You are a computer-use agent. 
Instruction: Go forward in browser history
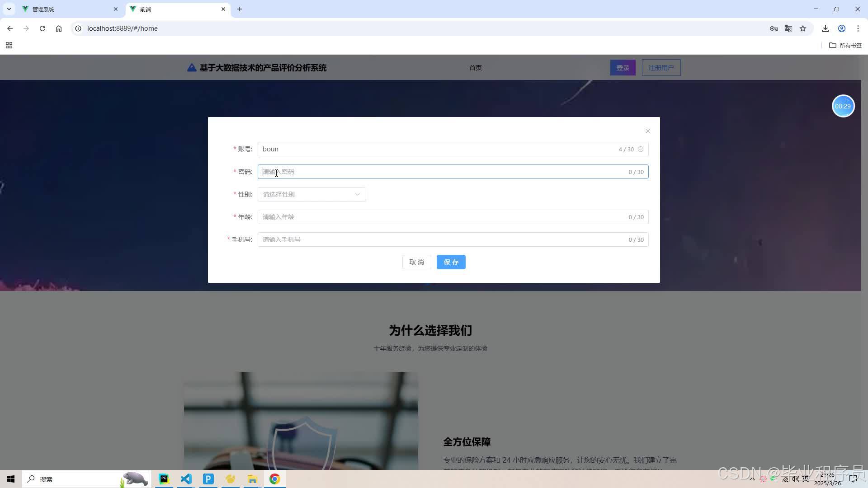tap(26, 28)
